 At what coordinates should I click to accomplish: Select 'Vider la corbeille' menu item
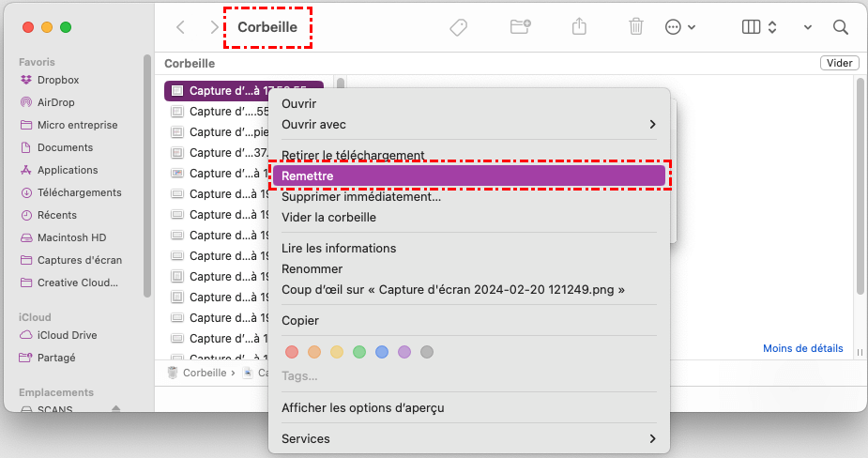point(328,217)
